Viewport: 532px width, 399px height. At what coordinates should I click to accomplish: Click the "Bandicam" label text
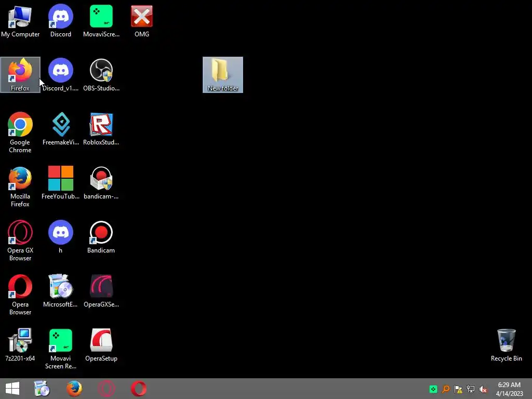[101, 250]
